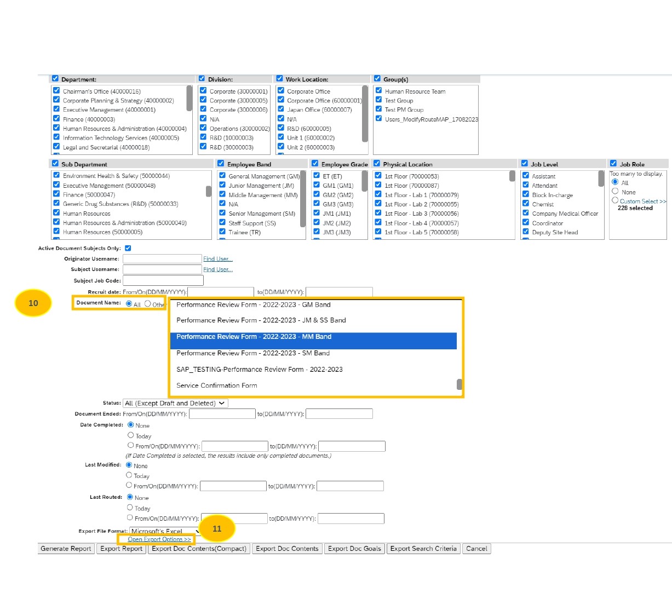
Task: Click Find User link beside Originator Username
Action: [x=218, y=258]
